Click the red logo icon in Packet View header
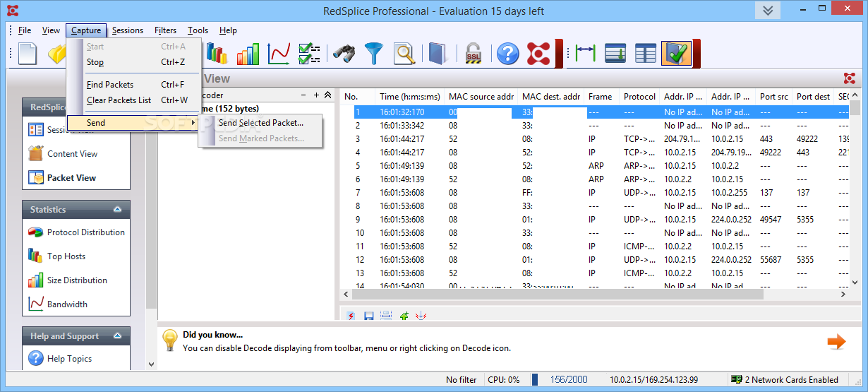 tap(850, 78)
